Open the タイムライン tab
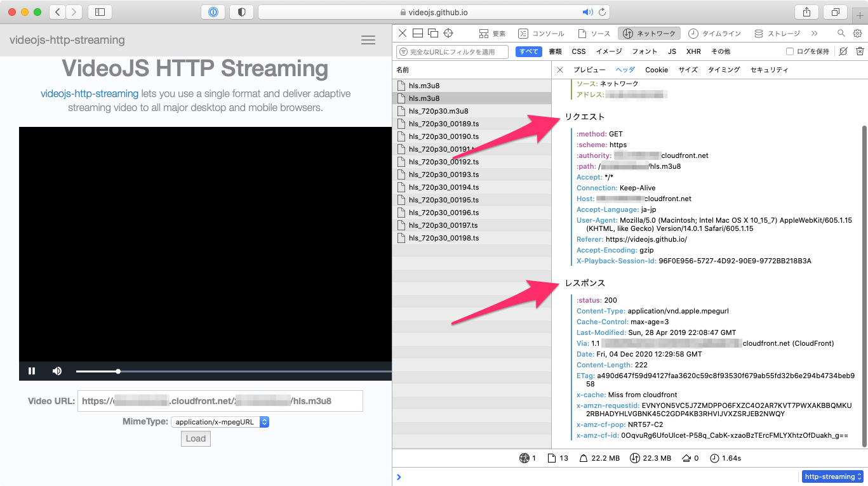The height and width of the screenshot is (486, 868). pyautogui.click(x=715, y=34)
